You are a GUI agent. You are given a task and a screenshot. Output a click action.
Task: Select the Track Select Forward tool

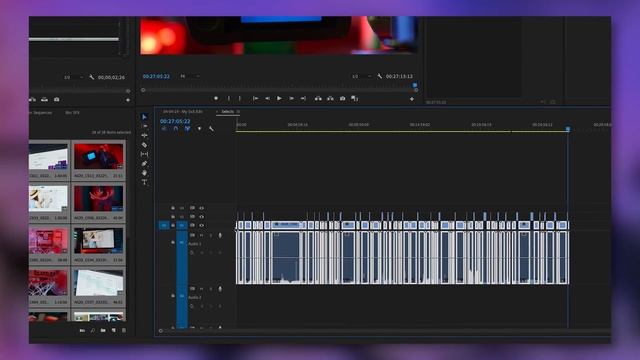(x=144, y=126)
